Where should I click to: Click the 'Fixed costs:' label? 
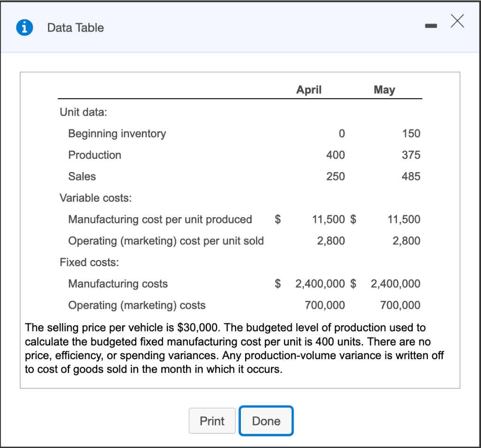tap(89, 262)
